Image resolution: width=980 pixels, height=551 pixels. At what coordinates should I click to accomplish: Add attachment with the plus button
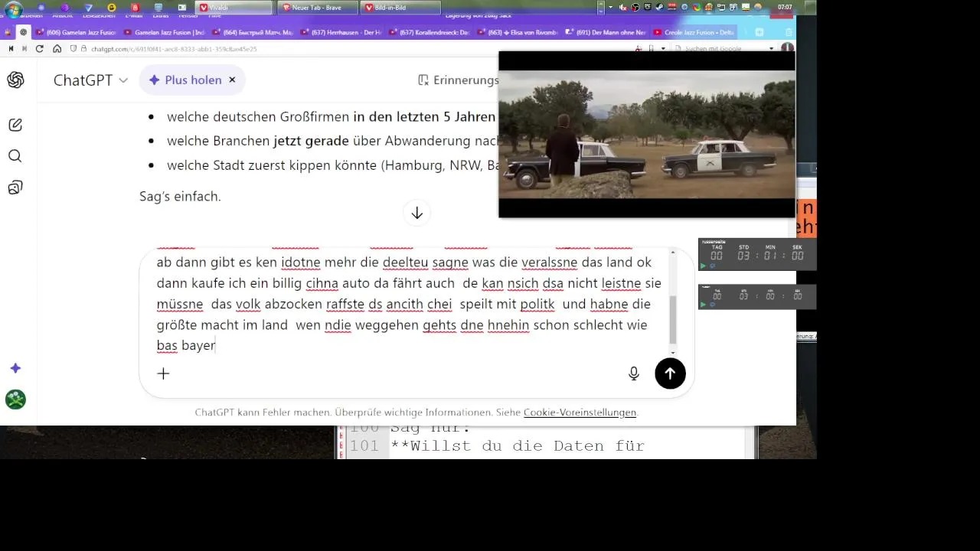coord(163,373)
